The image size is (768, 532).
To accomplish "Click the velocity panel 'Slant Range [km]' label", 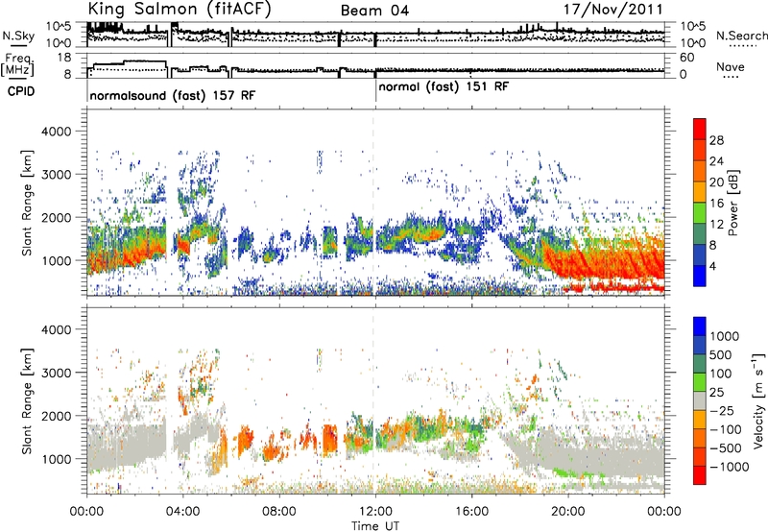I will (x=27, y=400).
